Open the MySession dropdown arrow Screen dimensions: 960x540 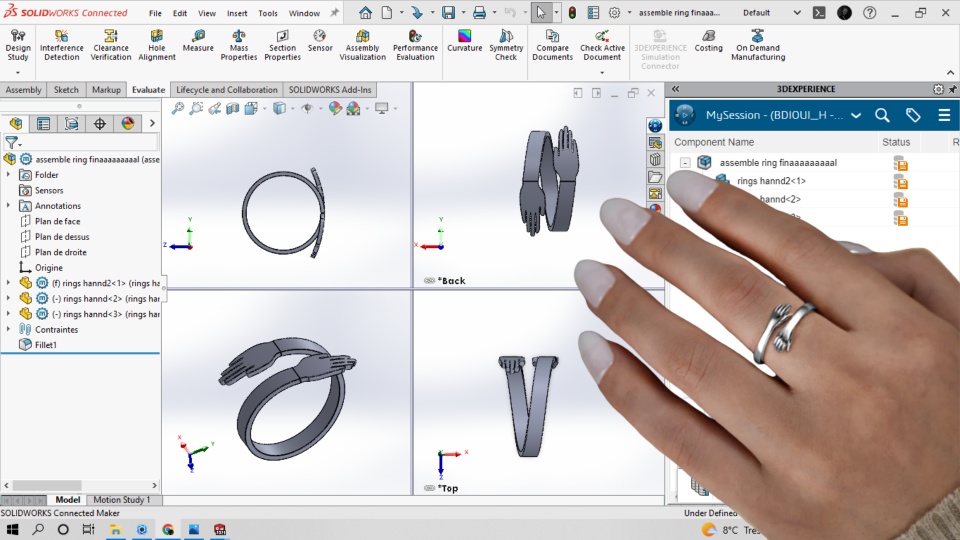(x=856, y=115)
